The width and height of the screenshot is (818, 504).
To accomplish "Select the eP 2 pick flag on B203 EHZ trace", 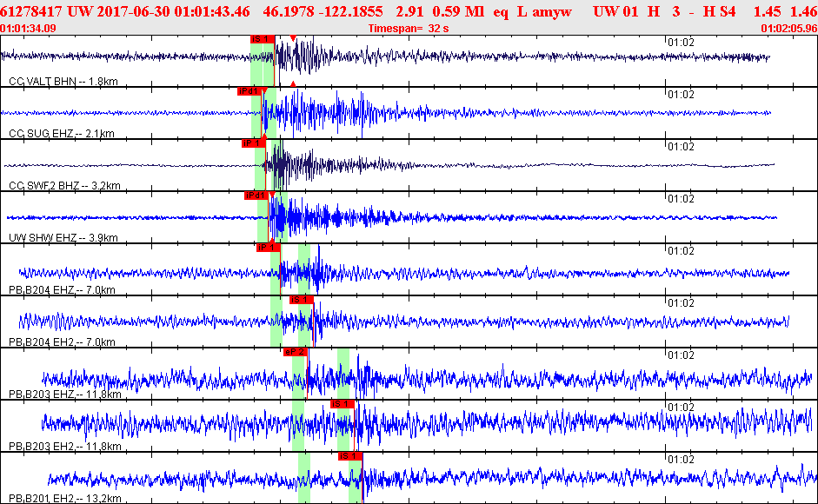I will point(296,352).
